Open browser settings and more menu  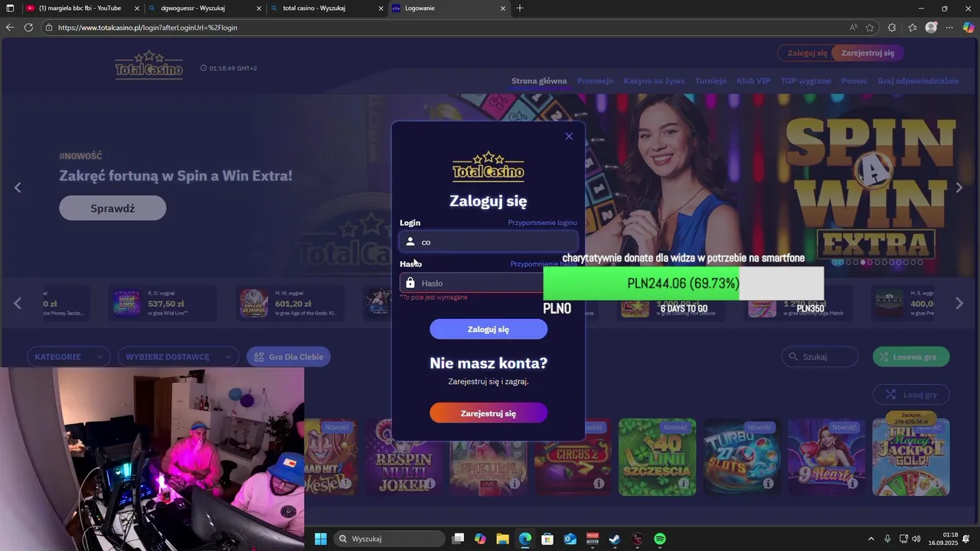coord(949,28)
